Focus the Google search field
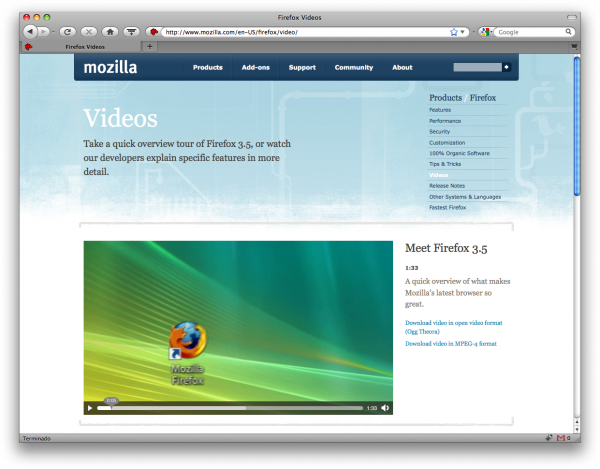The height and width of the screenshot is (469, 600). (530, 32)
